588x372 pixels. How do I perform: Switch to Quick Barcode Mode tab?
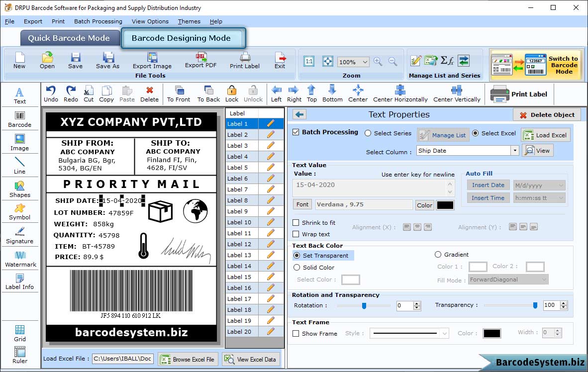(x=69, y=38)
